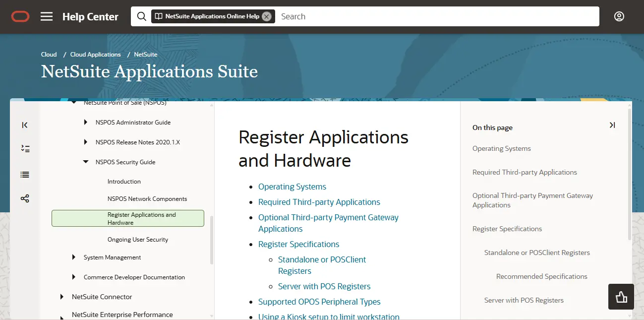This screenshot has width=644, height=320.
Task: Click the navigation tree scrollbar
Action: (212, 241)
